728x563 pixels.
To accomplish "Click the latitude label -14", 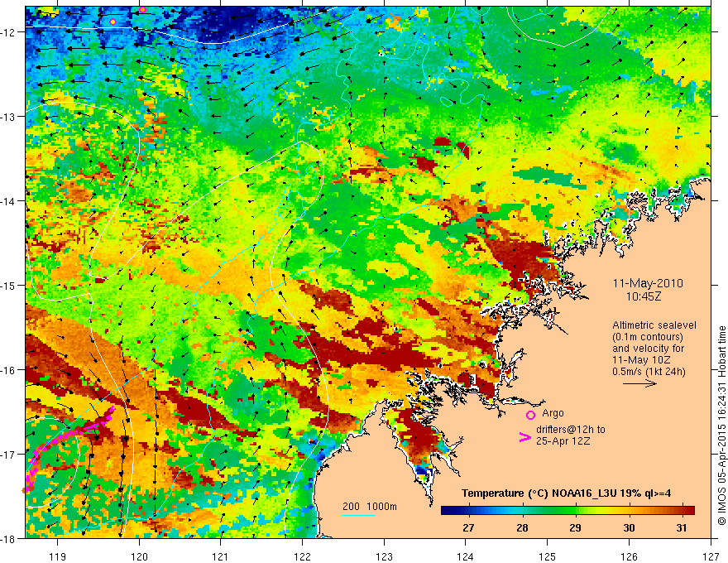I will (x=9, y=201).
